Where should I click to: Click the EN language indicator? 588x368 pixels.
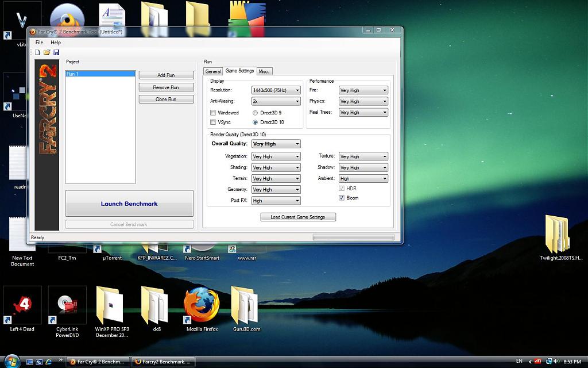click(x=519, y=361)
